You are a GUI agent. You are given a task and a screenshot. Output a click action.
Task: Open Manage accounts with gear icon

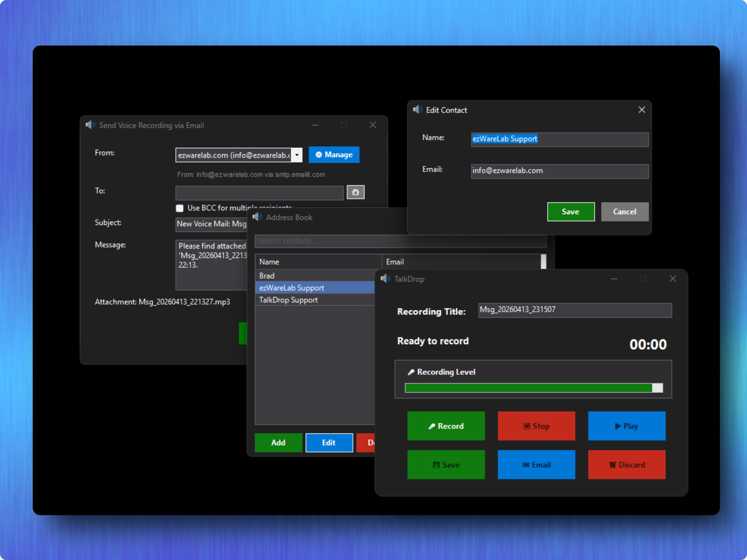click(334, 155)
